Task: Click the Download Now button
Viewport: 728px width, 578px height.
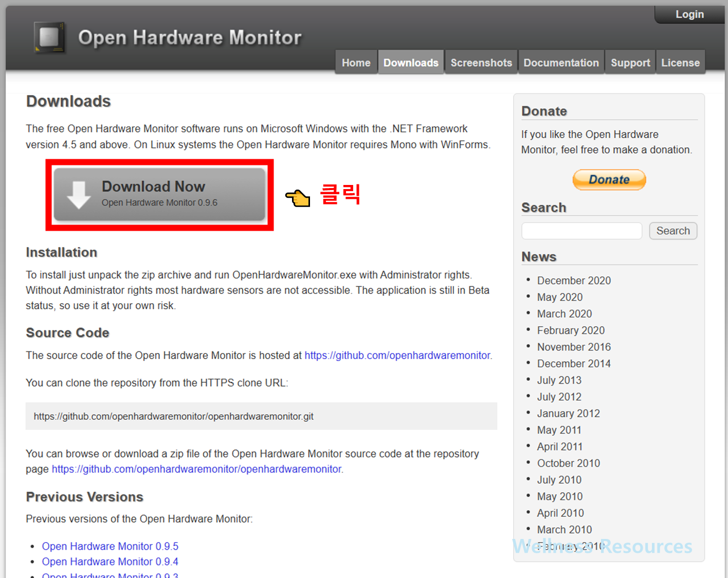Action: pos(159,195)
